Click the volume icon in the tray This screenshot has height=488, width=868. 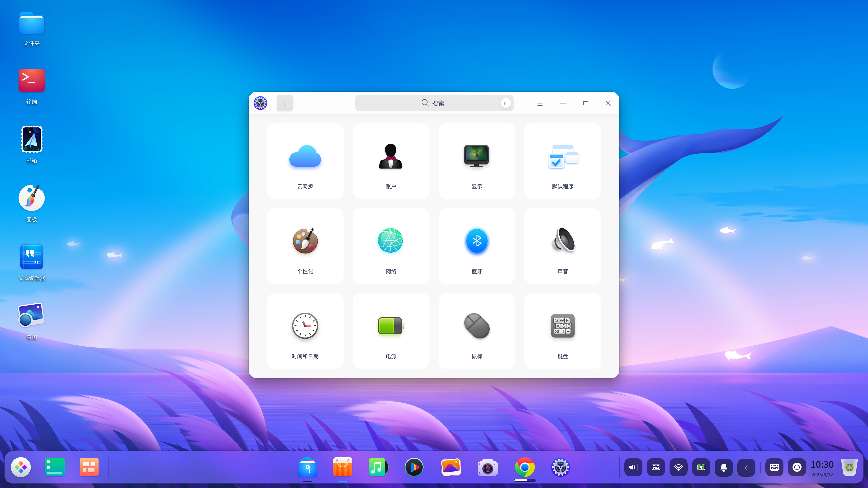633,467
